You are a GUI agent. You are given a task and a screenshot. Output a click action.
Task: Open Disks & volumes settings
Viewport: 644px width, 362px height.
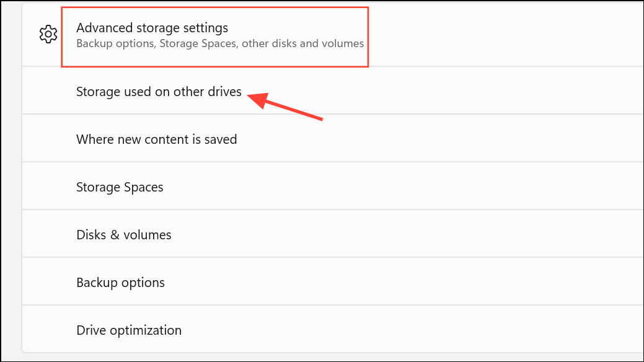pyautogui.click(x=123, y=235)
